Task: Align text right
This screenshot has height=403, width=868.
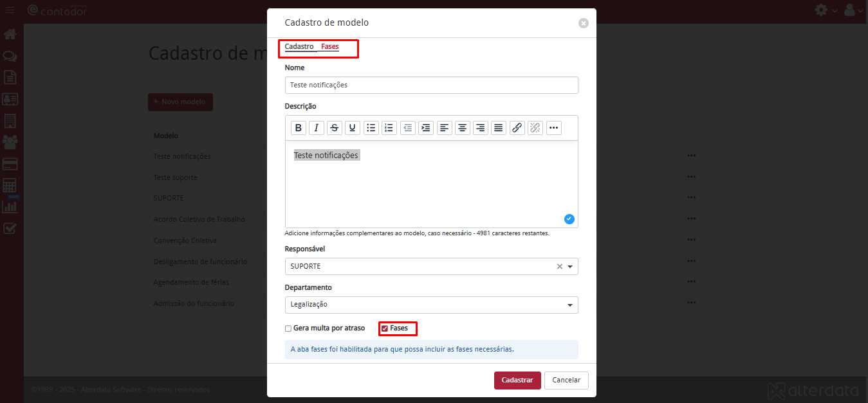Action: click(x=480, y=128)
